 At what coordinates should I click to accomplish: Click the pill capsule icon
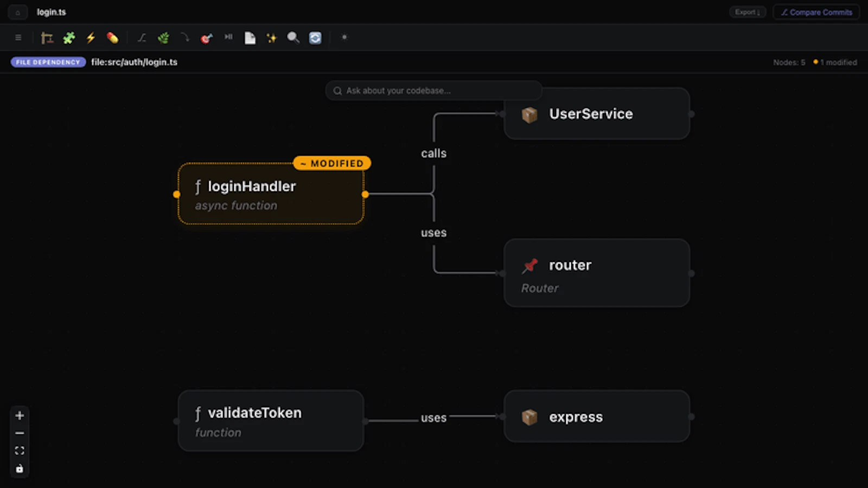112,38
